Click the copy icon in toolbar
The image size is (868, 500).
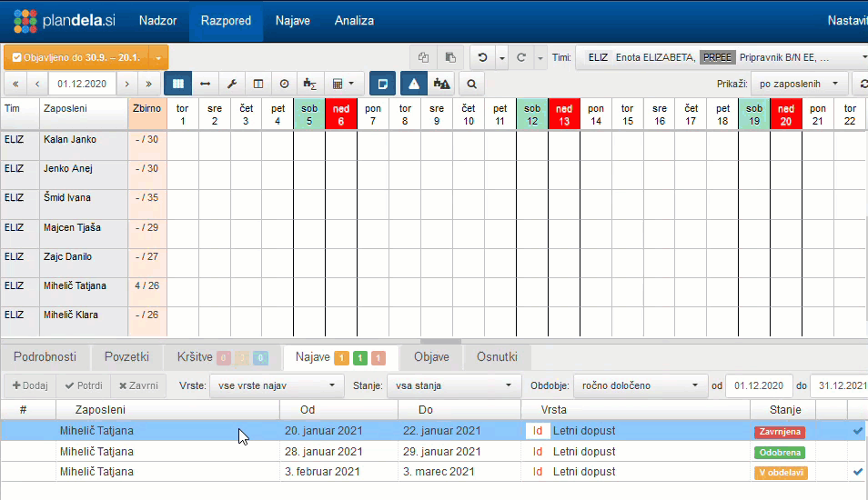(x=423, y=57)
